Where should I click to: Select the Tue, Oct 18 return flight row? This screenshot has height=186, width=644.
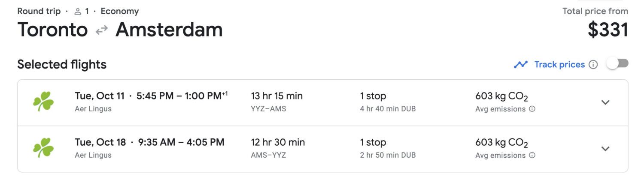(x=322, y=149)
